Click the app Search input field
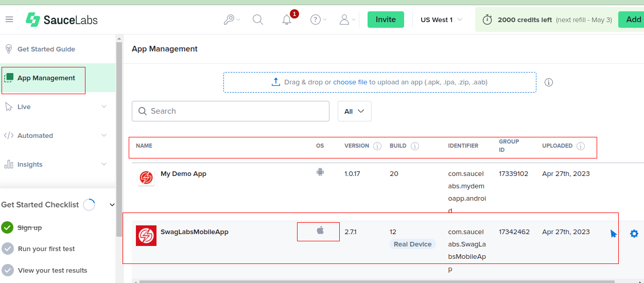The image size is (644, 283). pyautogui.click(x=231, y=111)
